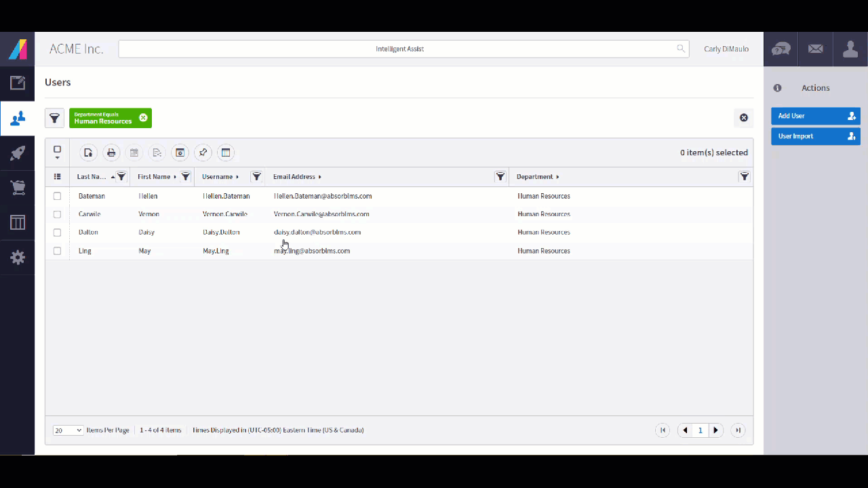
Task: Open the user profile icon in header
Action: pyautogui.click(x=850, y=49)
